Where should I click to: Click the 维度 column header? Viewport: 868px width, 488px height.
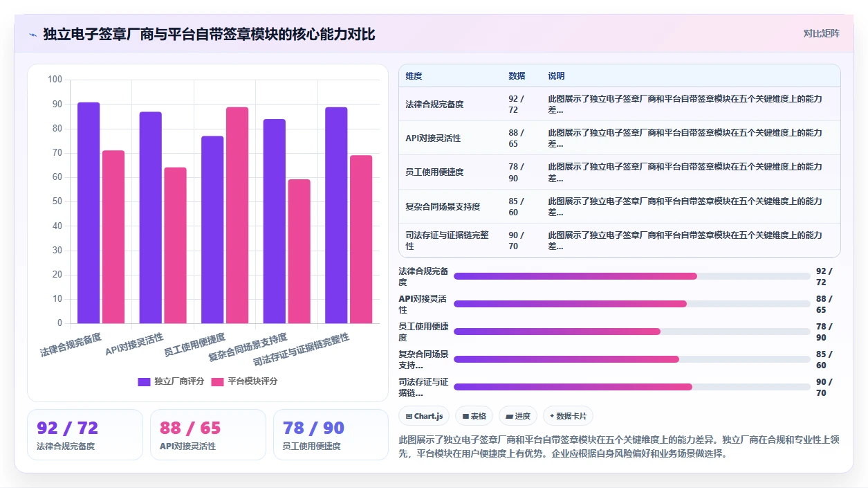pos(414,75)
